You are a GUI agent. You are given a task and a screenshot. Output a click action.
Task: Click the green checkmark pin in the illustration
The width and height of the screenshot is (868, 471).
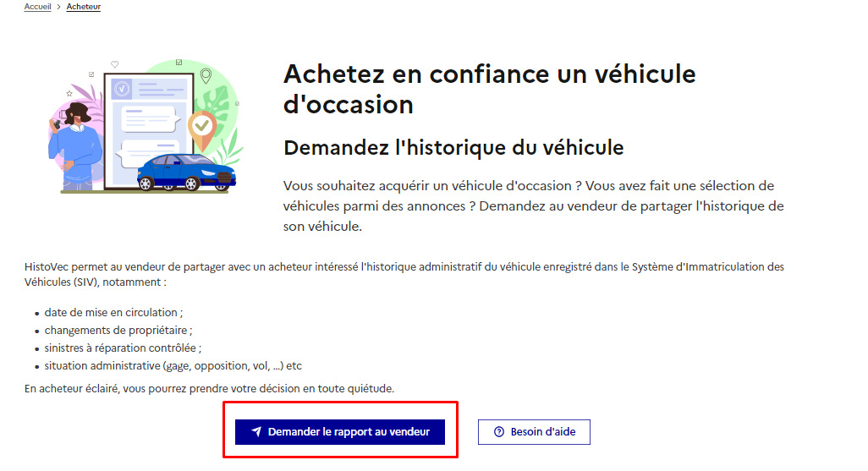click(x=202, y=130)
